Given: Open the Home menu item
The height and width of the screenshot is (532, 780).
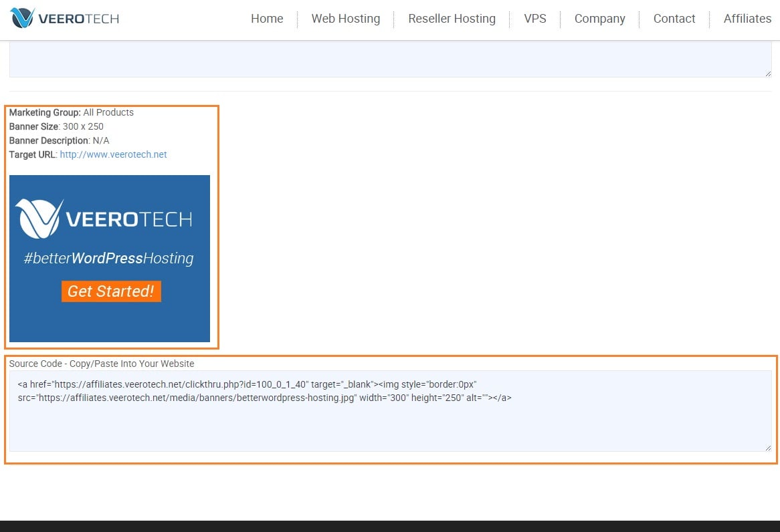Looking at the screenshot, I should pyautogui.click(x=267, y=19).
